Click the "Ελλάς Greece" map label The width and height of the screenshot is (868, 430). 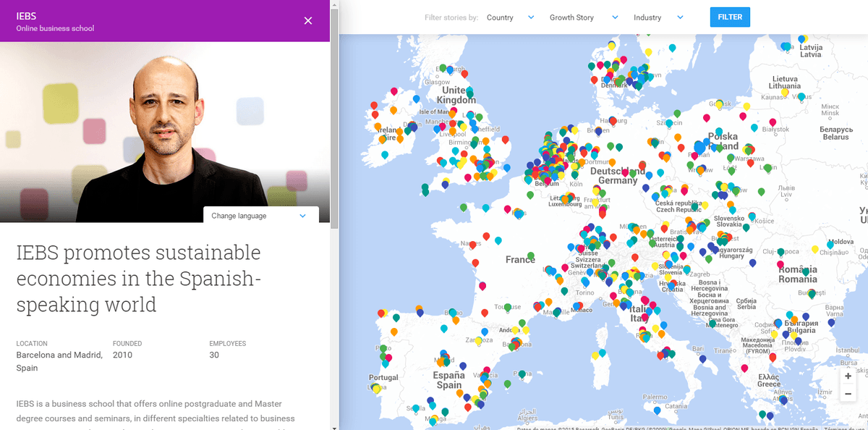(x=769, y=380)
